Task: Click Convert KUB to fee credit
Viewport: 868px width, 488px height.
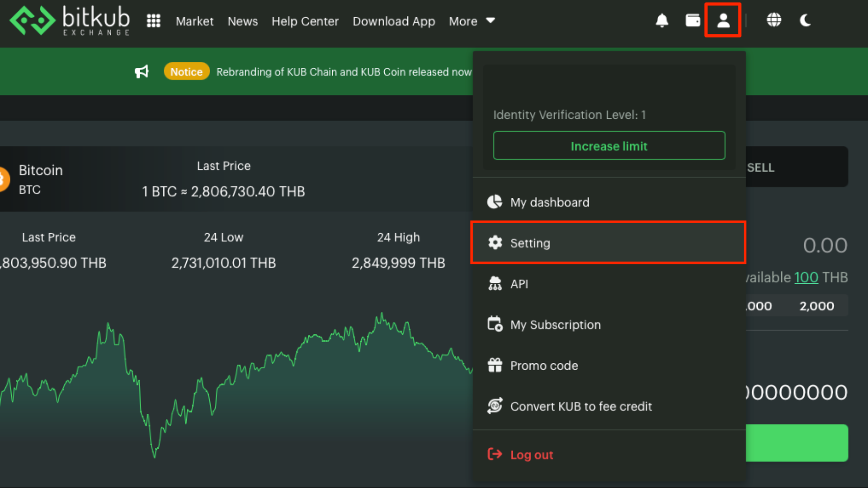Action: point(581,406)
